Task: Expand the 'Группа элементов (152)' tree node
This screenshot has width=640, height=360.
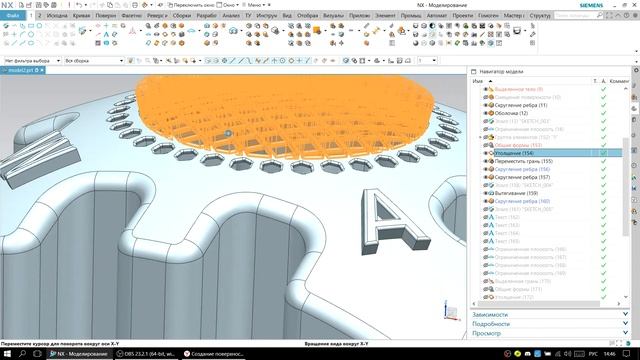Action: 480,137
